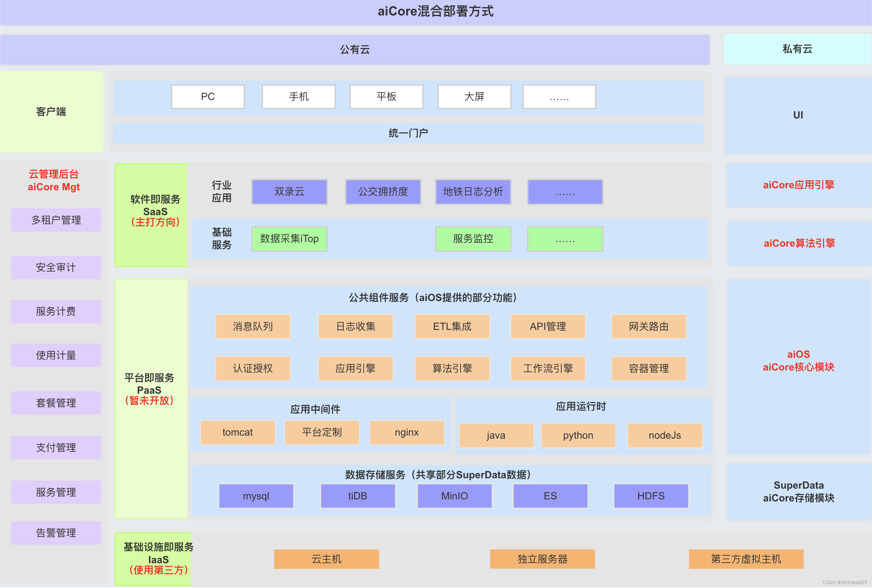This screenshot has height=588, width=872.
Task: Click the PC client box
Action: [x=208, y=97]
